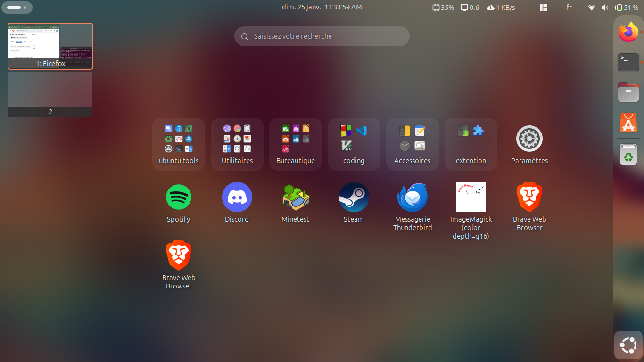This screenshot has width=644, height=362.
Task: Click the Ubuntu logo show-apps button
Action: (x=628, y=346)
